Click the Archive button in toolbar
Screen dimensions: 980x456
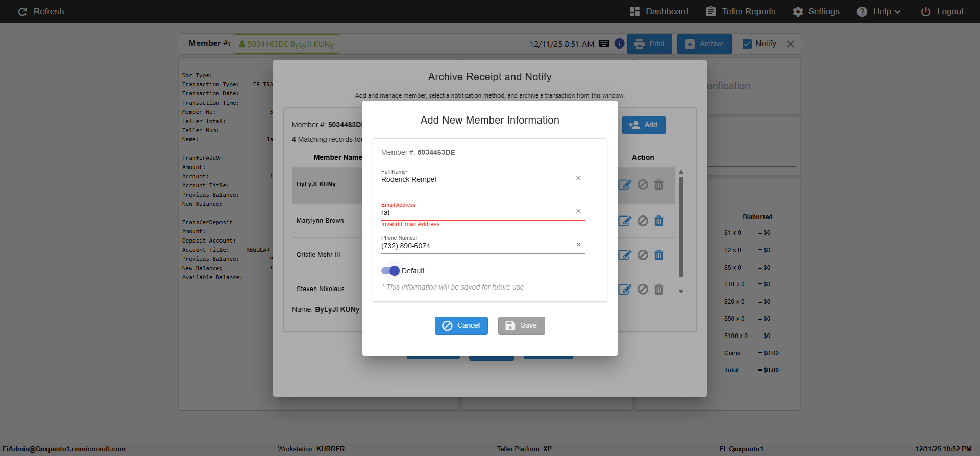point(704,44)
